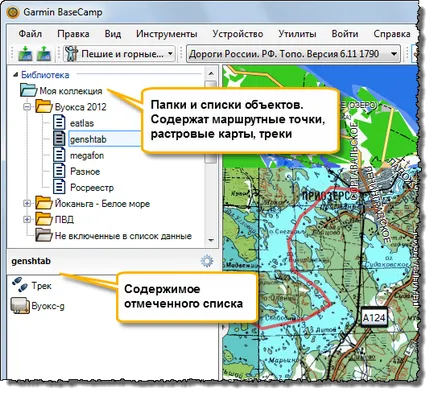The height and width of the screenshot is (397, 434).
Task: Click the second green receive-from-device toolbar icon
Action: click(x=44, y=53)
